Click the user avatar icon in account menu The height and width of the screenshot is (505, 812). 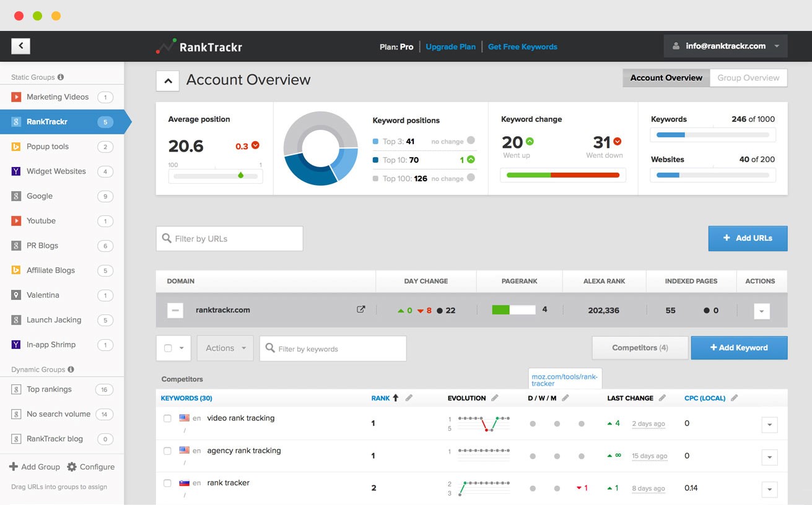pyautogui.click(x=676, y=46)
